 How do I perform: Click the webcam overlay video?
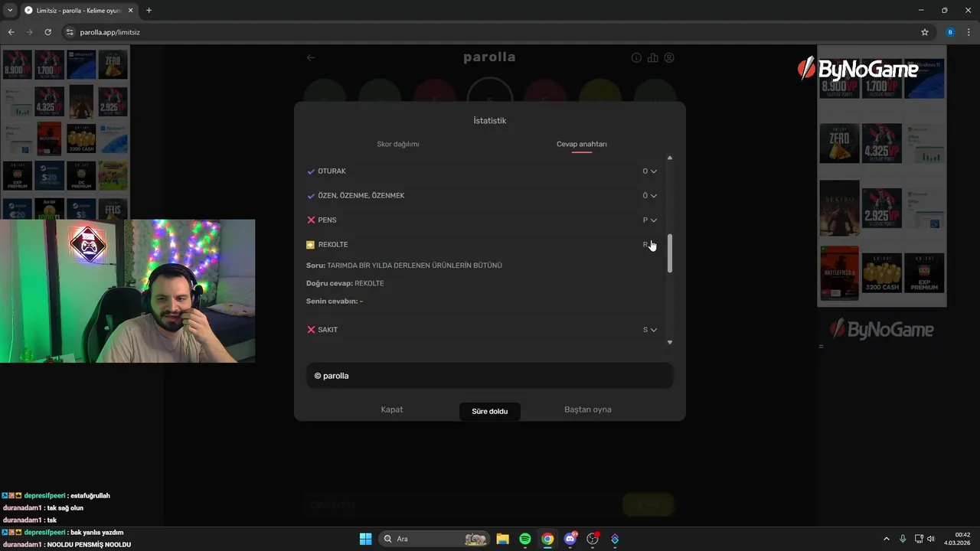(x=127, y=291)
